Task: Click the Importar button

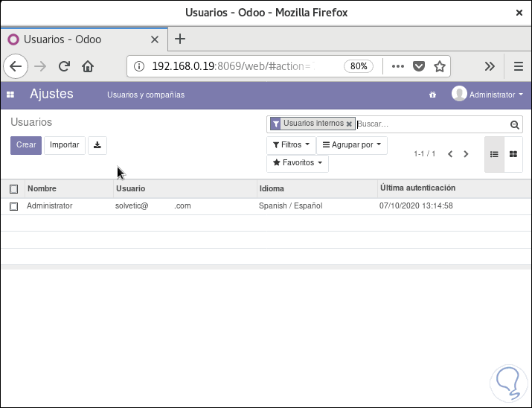Action: click(x=65, y=145)
